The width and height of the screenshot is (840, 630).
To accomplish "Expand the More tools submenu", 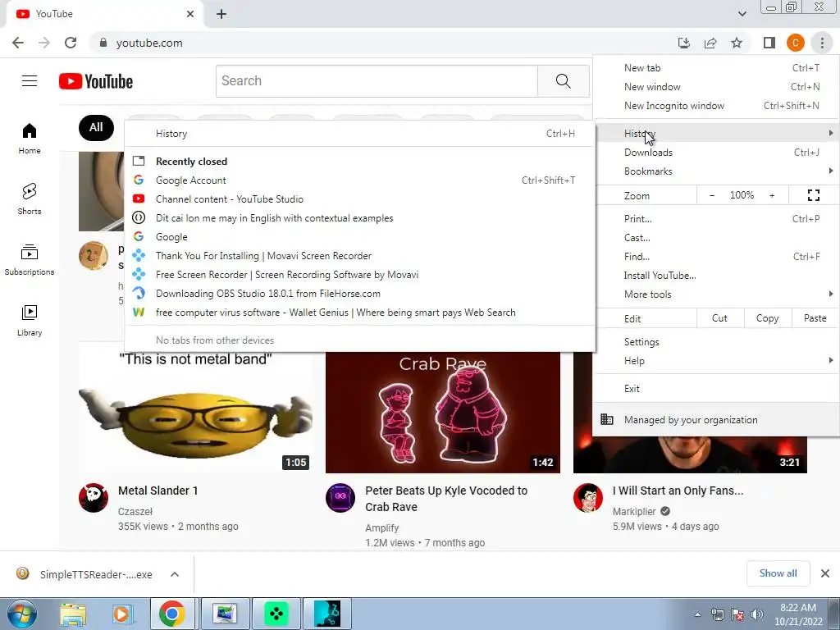I will (x=715, y=294).
